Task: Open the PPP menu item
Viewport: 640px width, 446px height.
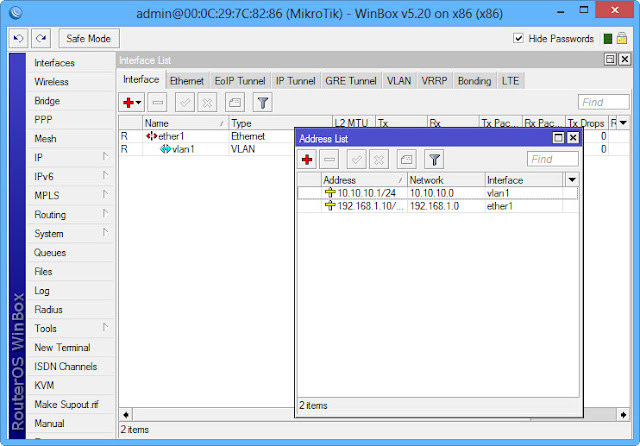Action: (x=70, y=120)
